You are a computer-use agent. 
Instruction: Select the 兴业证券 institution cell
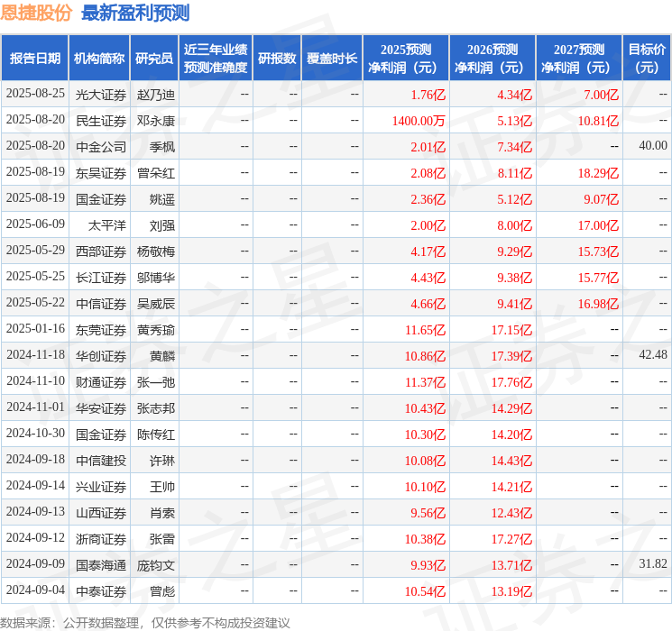coord(101,487)
